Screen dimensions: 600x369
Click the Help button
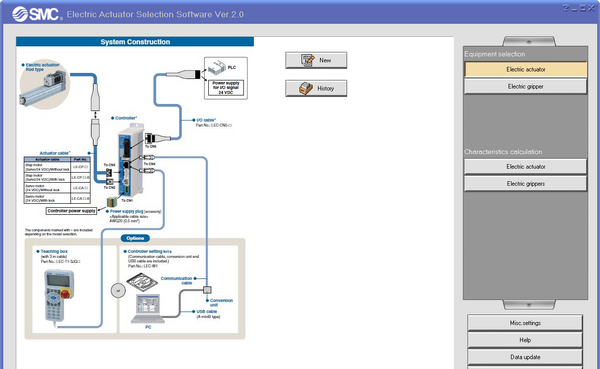tap(525, 340)
